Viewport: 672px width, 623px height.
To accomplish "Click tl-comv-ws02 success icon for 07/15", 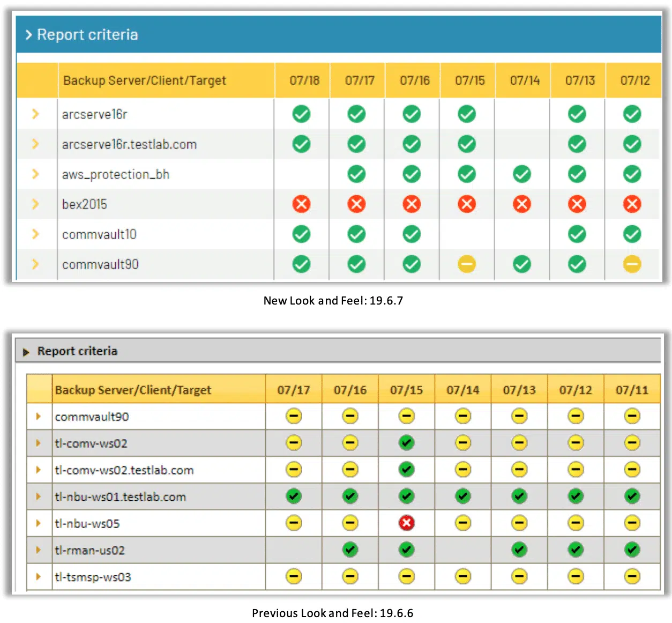I will [407, 443].
